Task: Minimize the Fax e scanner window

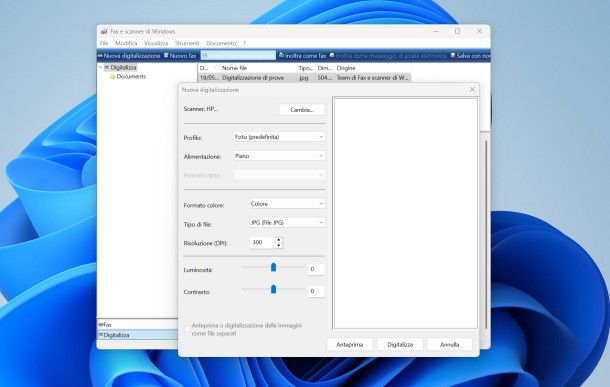Action: click(436, 31)
